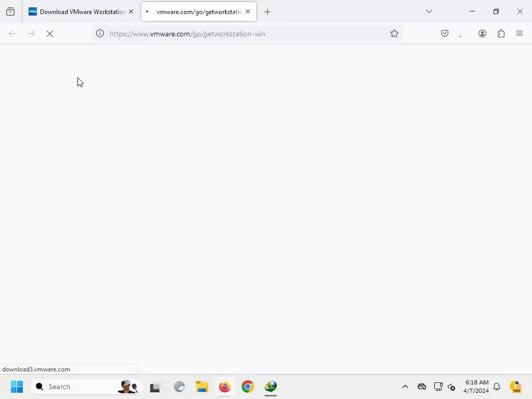Click the taskbar Search box
Viewport: 532px width, 399px height.
(x=86, y=387)
